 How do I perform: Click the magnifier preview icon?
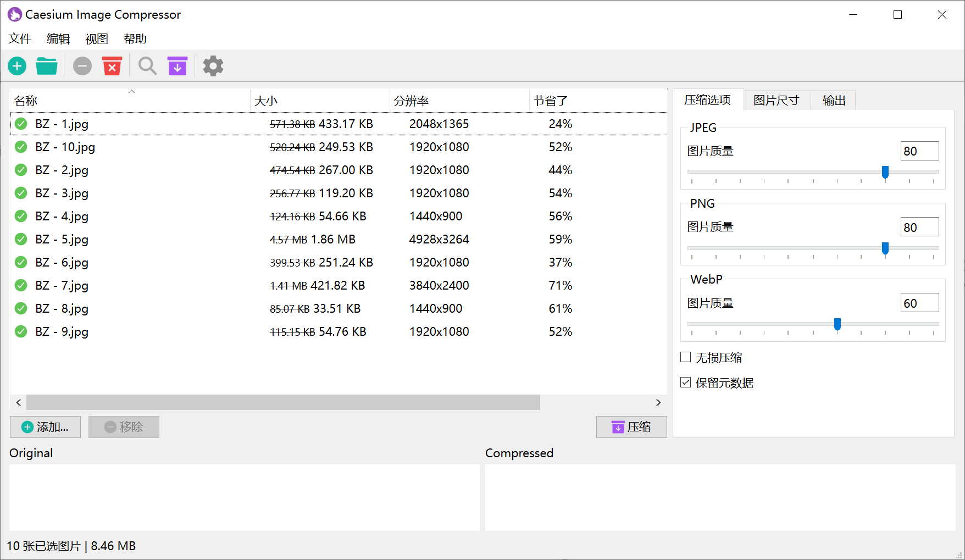point(147,66)
